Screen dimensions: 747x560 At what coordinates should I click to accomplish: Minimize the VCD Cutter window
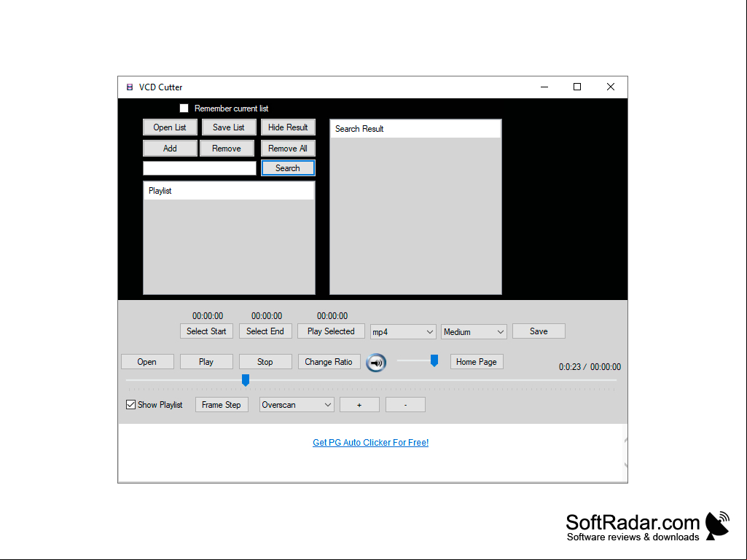[544, 87]
